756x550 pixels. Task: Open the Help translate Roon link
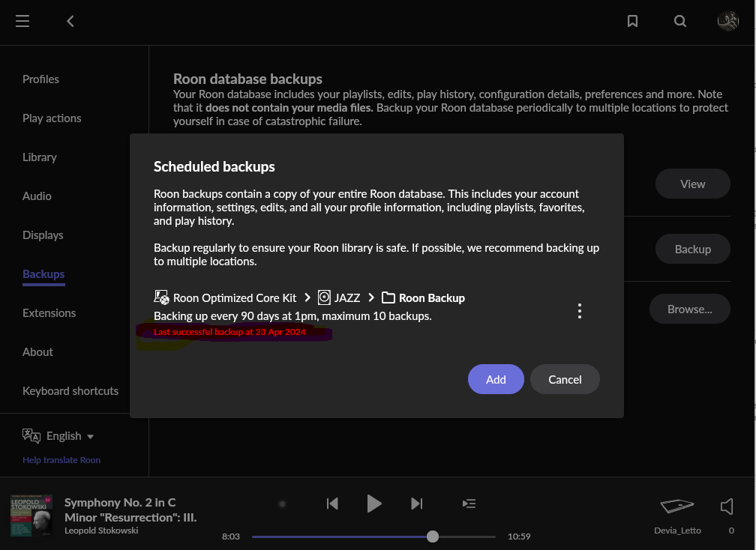(x=61, y=460)
